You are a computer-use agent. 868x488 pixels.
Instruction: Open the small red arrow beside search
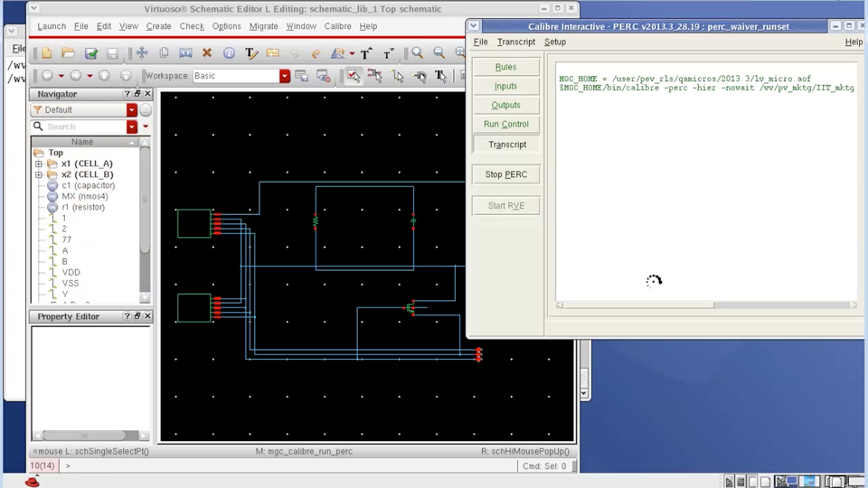146,127
